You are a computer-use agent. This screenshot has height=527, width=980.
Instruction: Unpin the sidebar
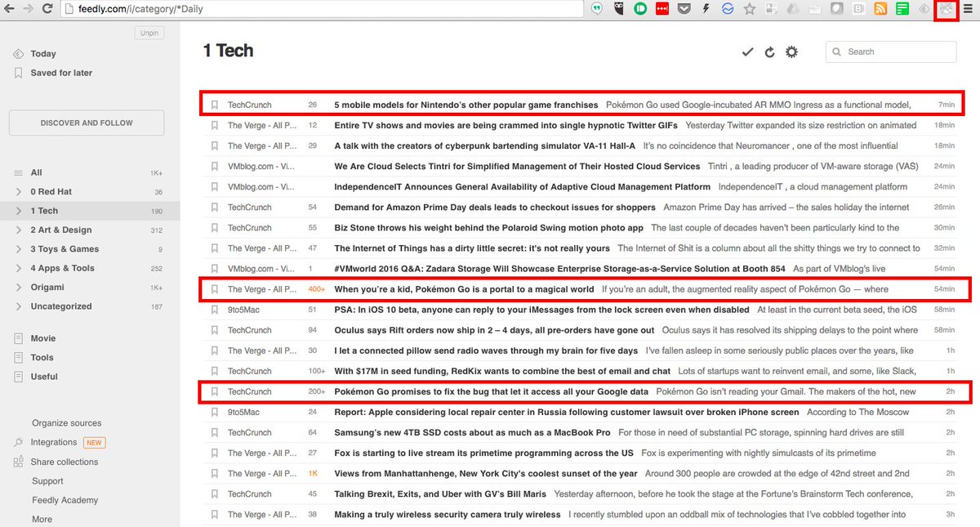pos(149,33)
